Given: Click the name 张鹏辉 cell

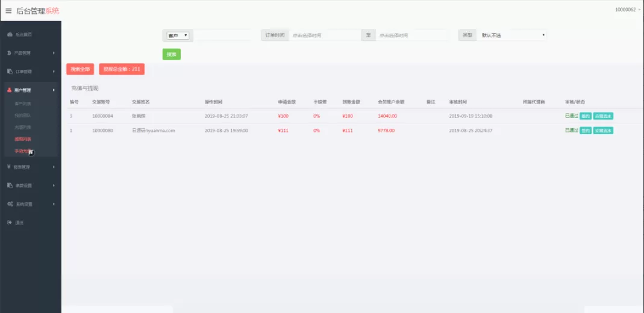Looking at the screenshot, I should coord(139,116).
